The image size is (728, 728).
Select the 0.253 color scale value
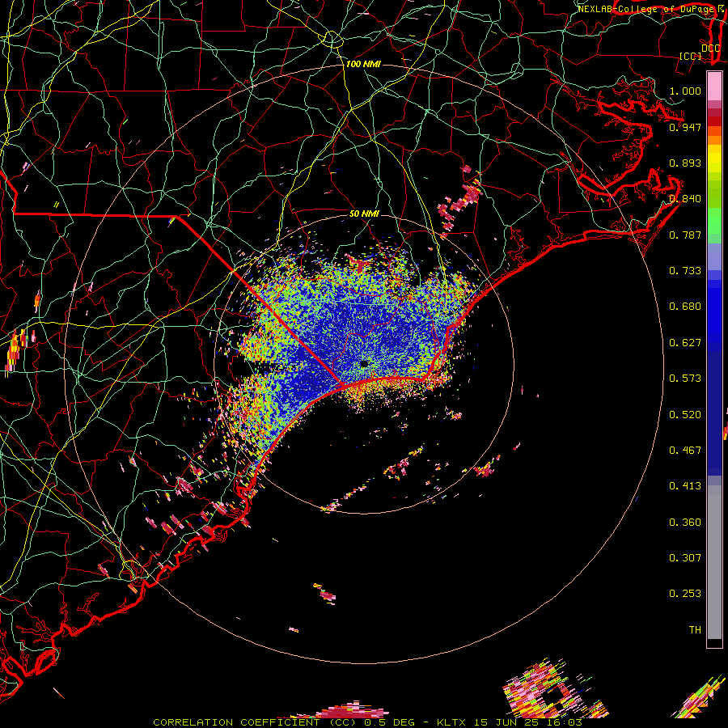685,594
